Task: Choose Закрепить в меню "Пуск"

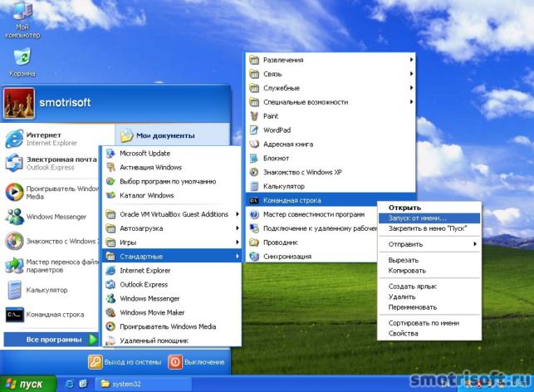Action: tap(429, 228)
